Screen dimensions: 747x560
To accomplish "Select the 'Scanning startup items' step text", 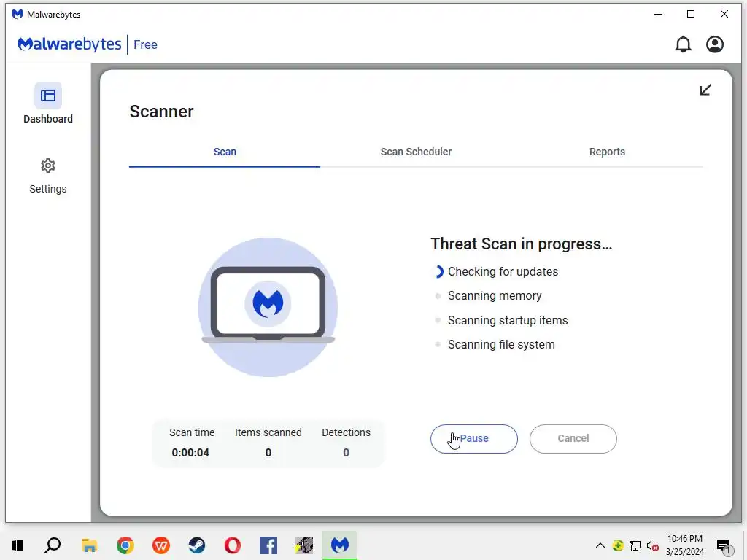I will (x=508, y=321).
